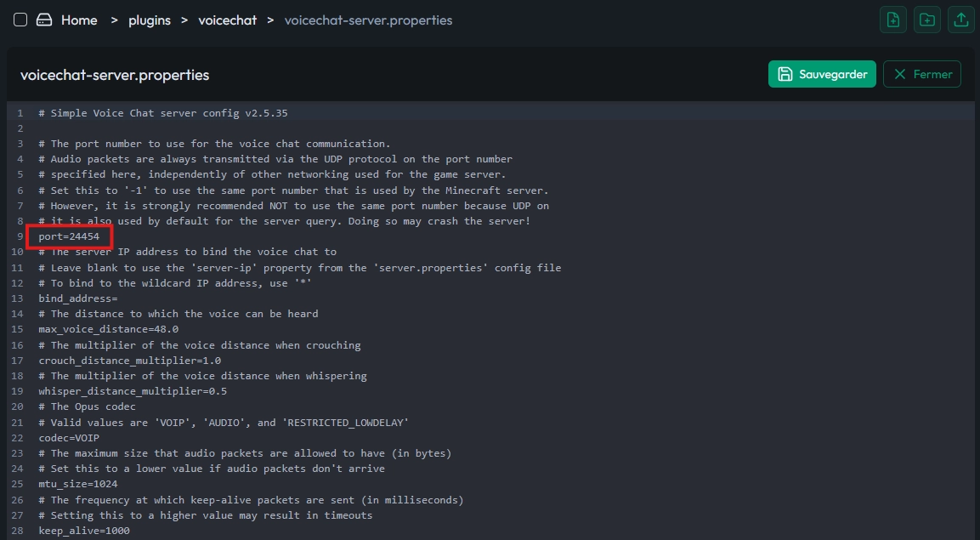The width and height of the screenshot is (980, 540).
Task: Open the voicechat folder from the breadcrumb
Action: click(227, 20)
